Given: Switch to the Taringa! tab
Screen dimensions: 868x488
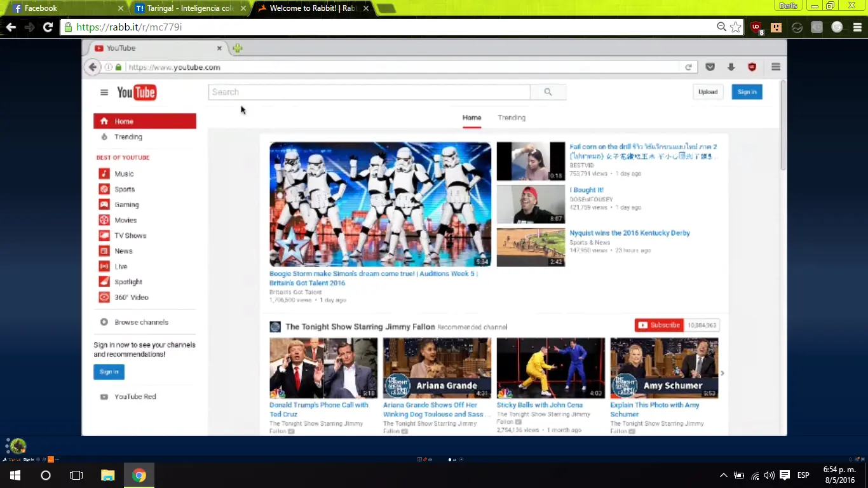Looking at the screenshot, I should point(191,8).
